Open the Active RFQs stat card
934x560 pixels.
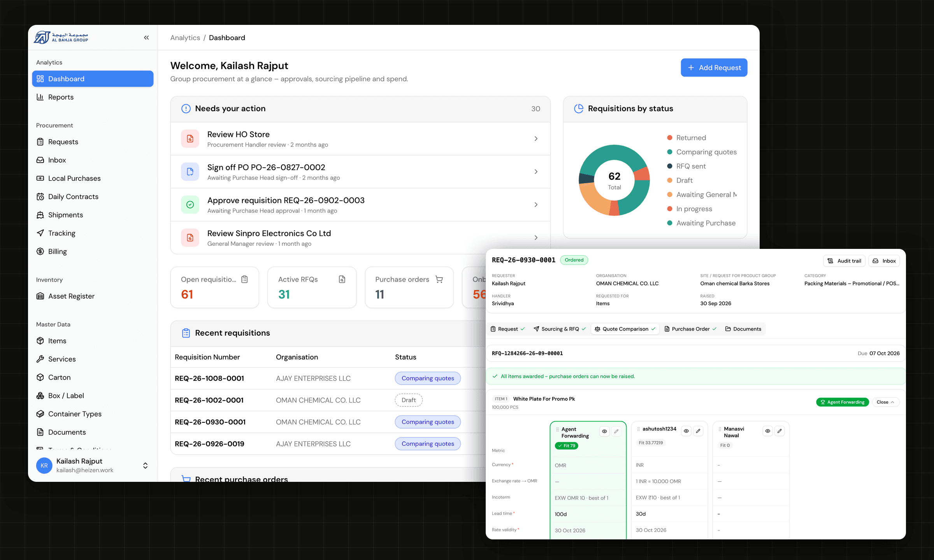point(312,287)
